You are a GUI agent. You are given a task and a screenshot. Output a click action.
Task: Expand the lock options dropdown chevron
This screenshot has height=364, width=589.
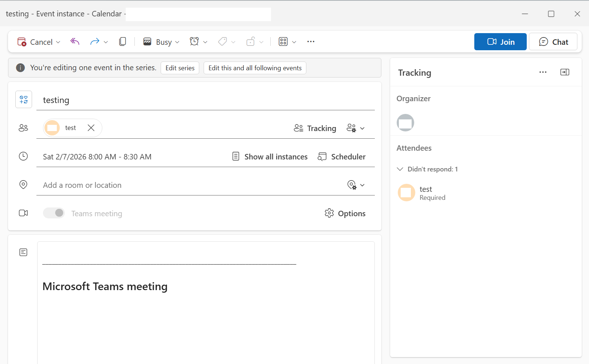coord(262,42)
